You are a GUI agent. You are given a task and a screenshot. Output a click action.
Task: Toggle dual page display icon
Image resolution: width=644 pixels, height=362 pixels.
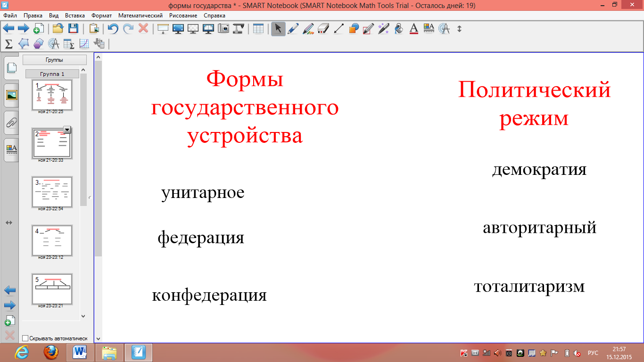tap(208, 28)
